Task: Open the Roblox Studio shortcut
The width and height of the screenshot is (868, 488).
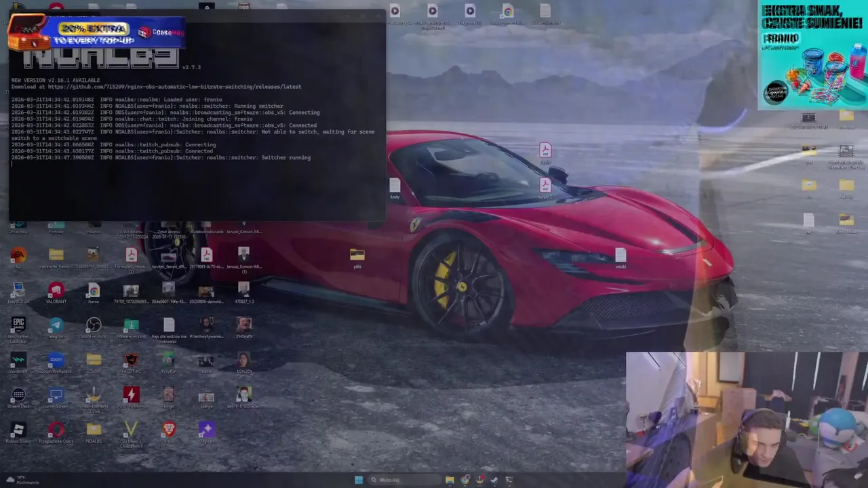Action: 18,432
